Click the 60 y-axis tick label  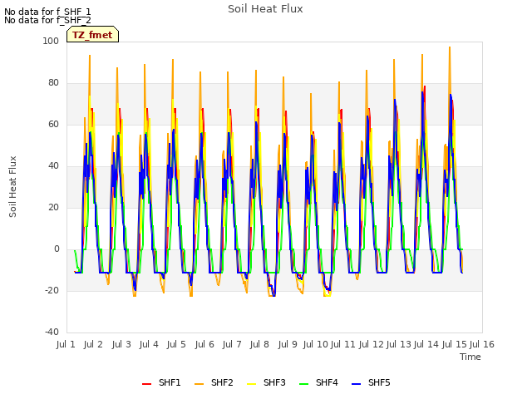point(53,125)
